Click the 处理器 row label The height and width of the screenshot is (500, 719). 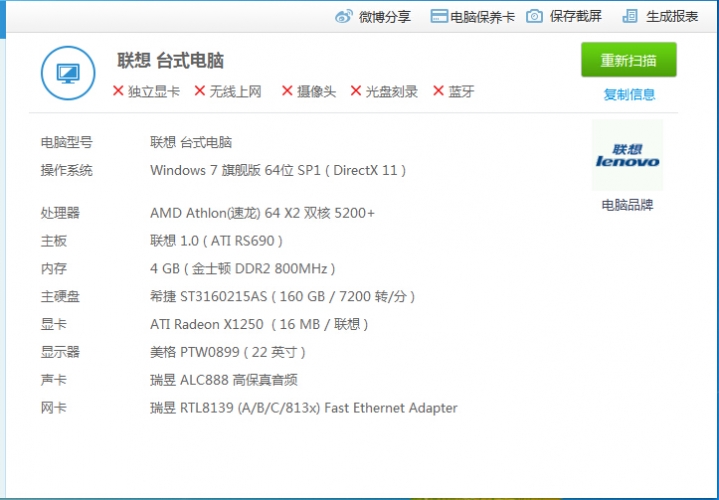[60, 213]
